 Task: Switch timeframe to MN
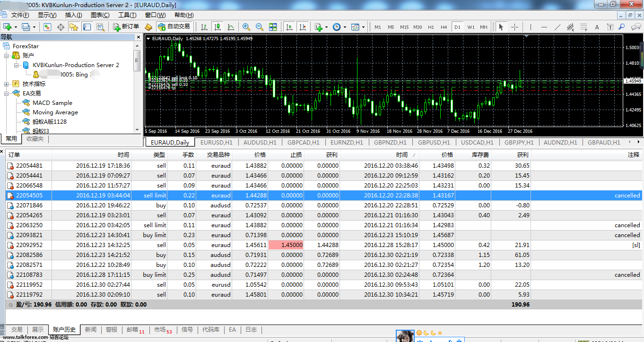(484, 27)
